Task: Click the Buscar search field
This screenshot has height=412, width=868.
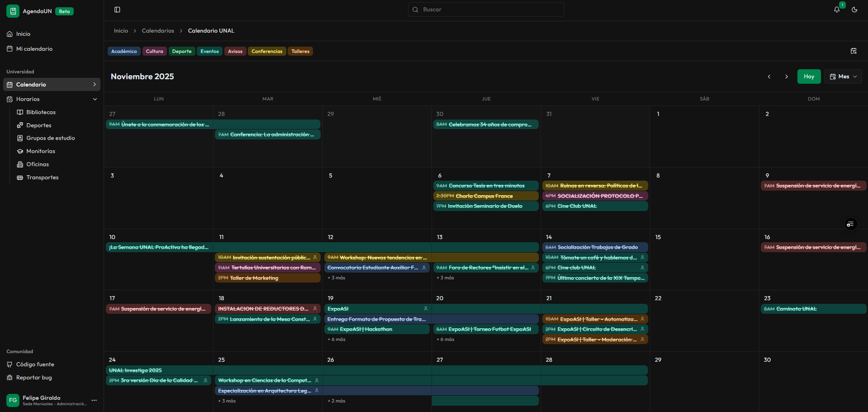Action: [x=486, y=10]
